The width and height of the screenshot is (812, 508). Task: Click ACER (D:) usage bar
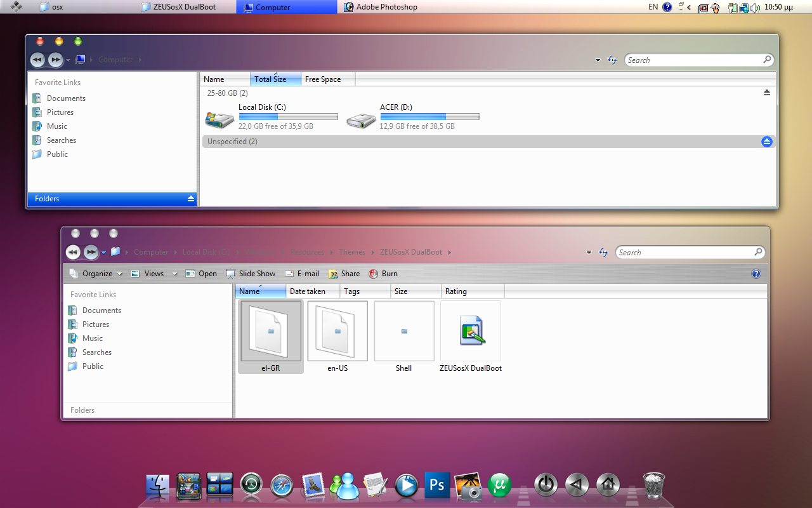[x=429, y=117]
